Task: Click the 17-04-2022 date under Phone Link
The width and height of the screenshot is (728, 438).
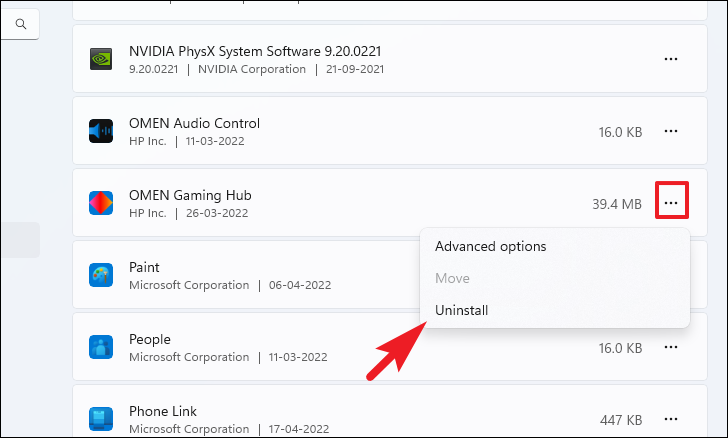Action: 299,429
